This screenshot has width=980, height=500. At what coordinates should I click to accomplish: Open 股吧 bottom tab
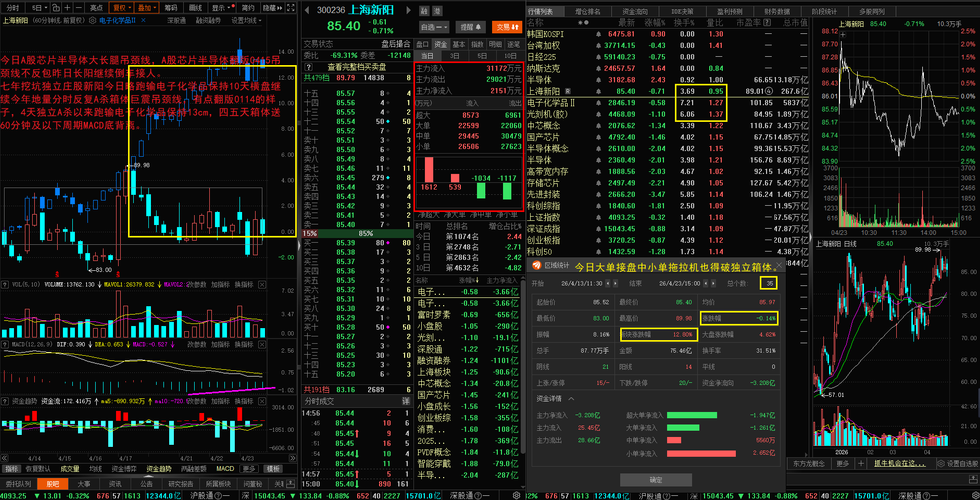point(52,484)
